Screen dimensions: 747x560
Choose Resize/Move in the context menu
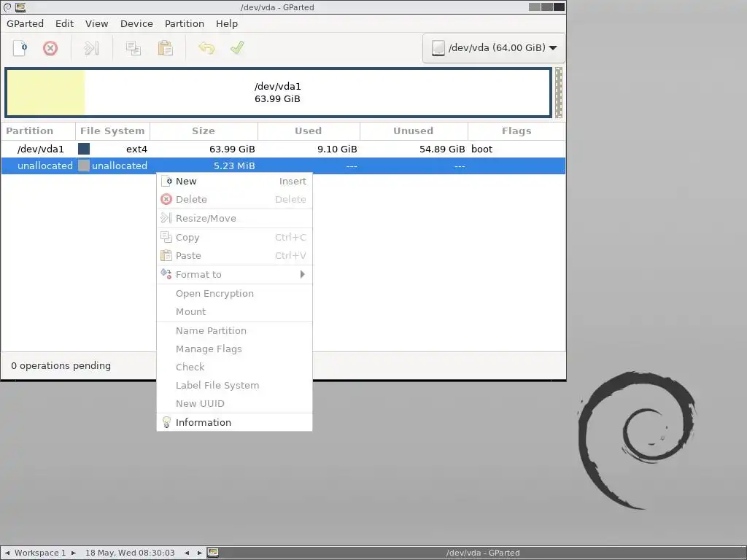pos(234,218)
